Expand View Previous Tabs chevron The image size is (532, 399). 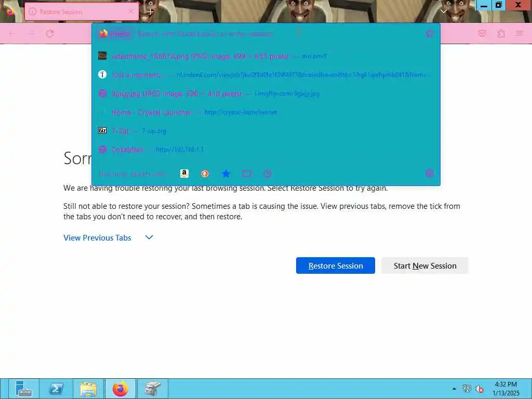pos(149,237)
